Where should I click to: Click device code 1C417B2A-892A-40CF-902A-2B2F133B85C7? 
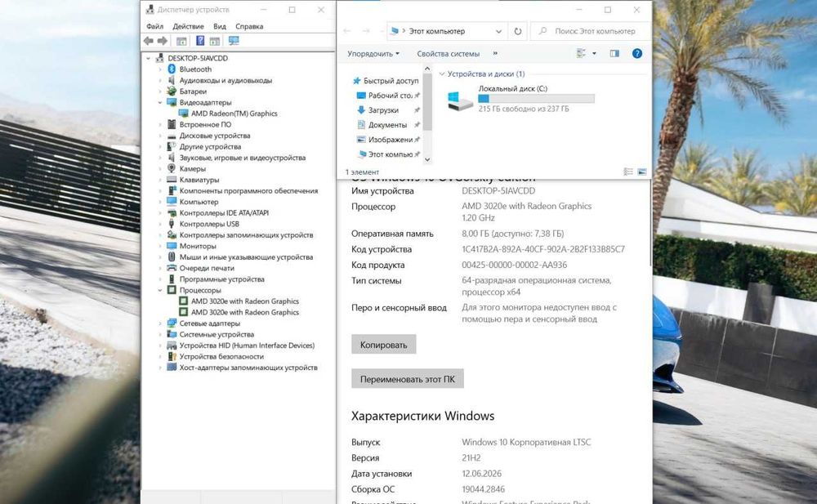click(x=543, y=249)
